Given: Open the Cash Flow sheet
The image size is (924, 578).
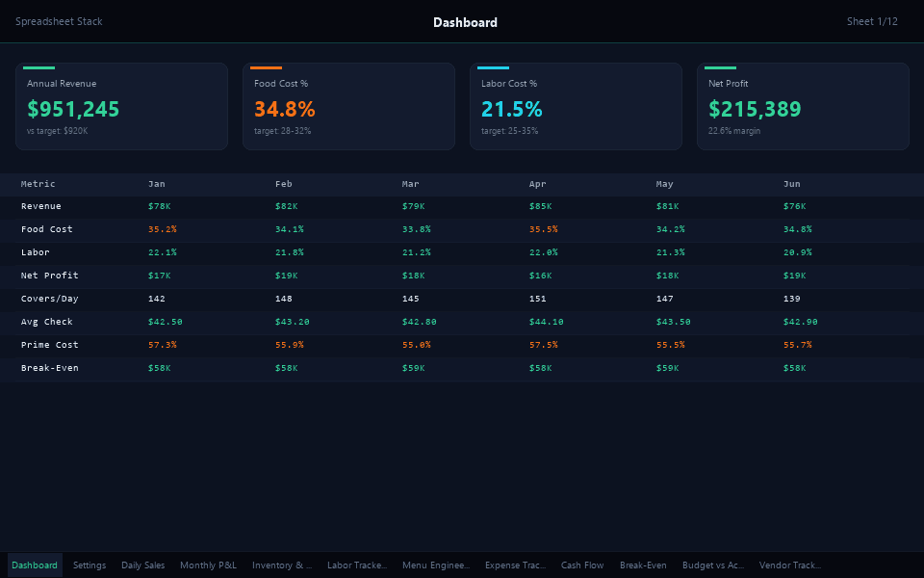Looking at the screenshot, I should click(581, 565).
